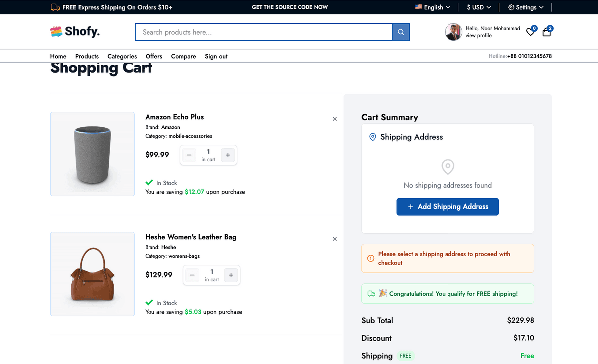Click the user profile avatar
The height and width of the screenshot is (364, 598).
[453, 32]
